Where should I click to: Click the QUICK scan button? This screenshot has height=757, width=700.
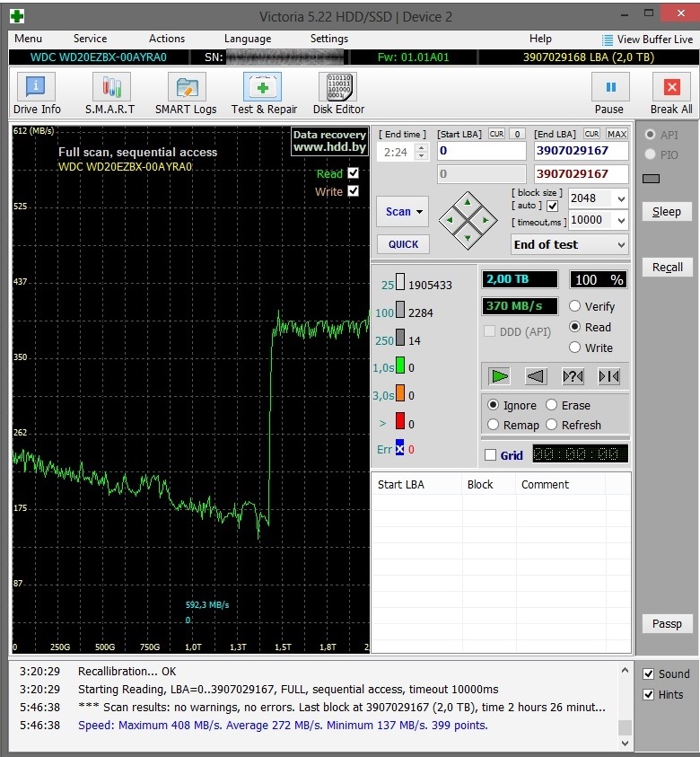(x=403, y=244)
